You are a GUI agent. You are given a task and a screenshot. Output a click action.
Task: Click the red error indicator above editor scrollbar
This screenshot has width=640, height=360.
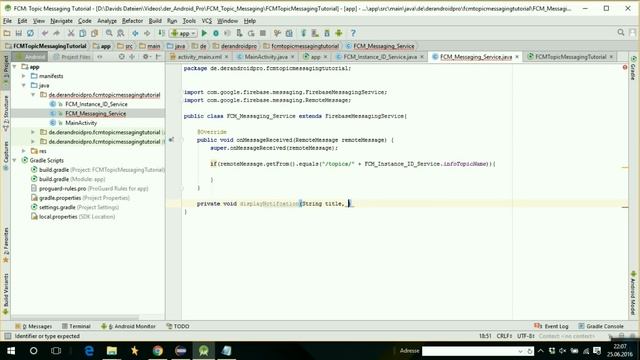tap(625, 67)
